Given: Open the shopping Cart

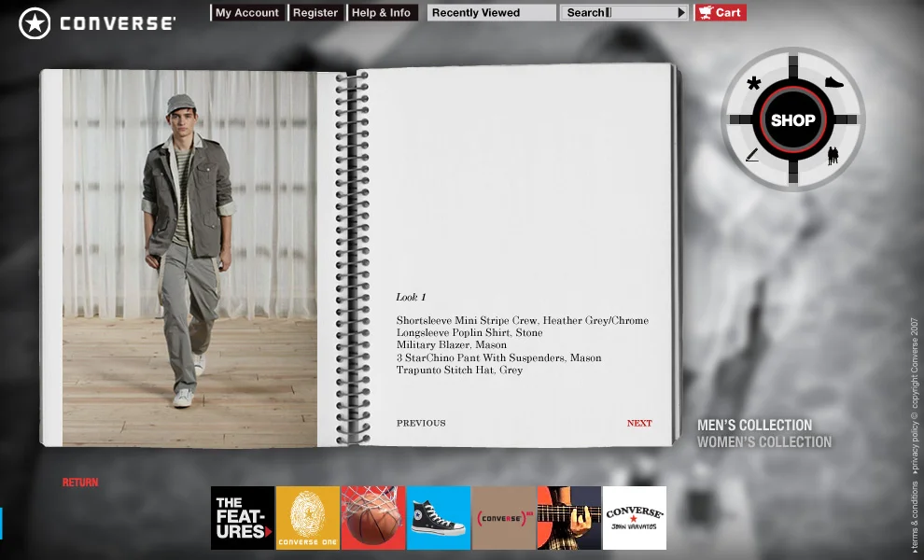Looking at the screenshot, I should coord(720,12).
